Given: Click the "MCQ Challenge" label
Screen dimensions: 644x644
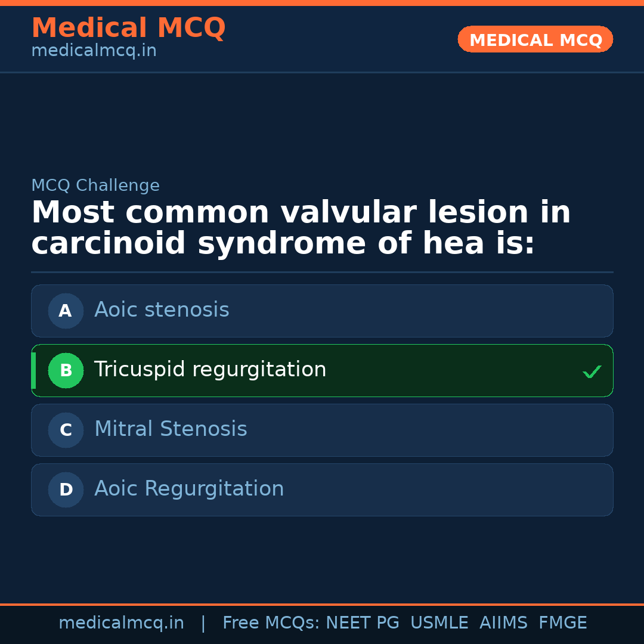Looking at the screenshot, I should click(95, 185).
